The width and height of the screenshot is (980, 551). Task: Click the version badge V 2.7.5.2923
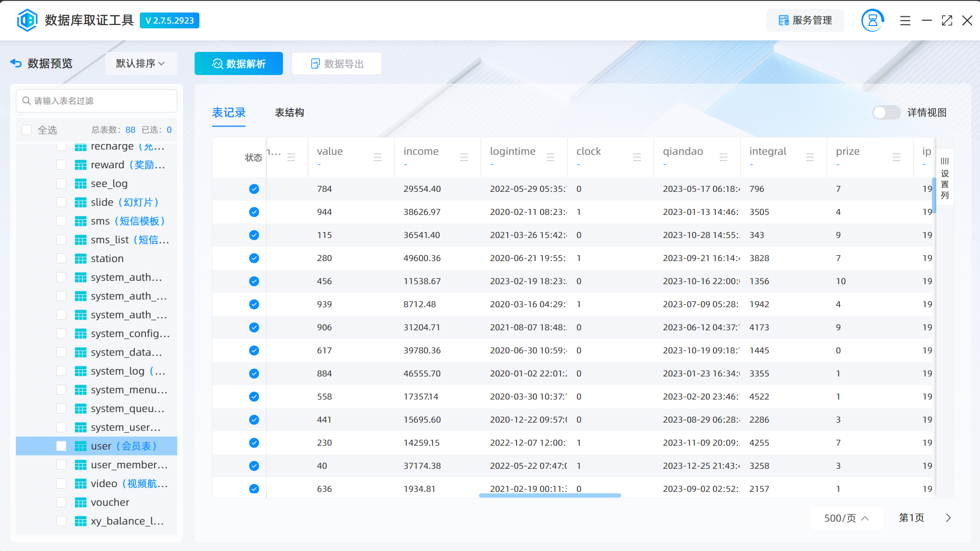(x=170, y=21)
